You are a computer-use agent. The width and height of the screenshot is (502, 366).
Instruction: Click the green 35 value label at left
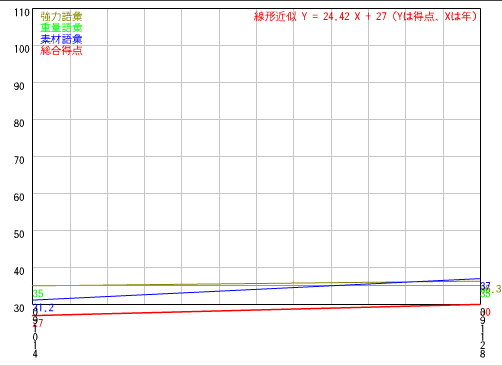pyautogui.click(x=38, y=294)
